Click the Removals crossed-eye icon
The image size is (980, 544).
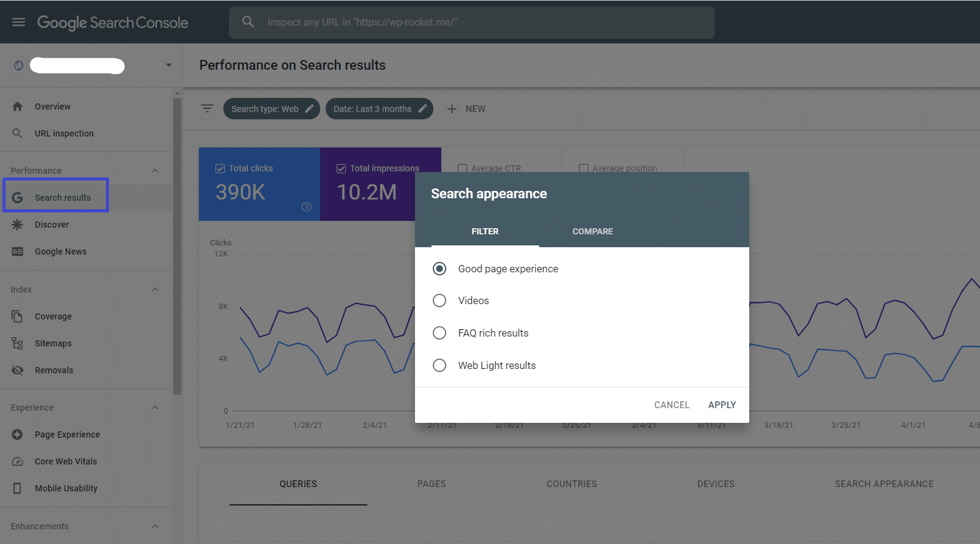[x=17, y=370]
